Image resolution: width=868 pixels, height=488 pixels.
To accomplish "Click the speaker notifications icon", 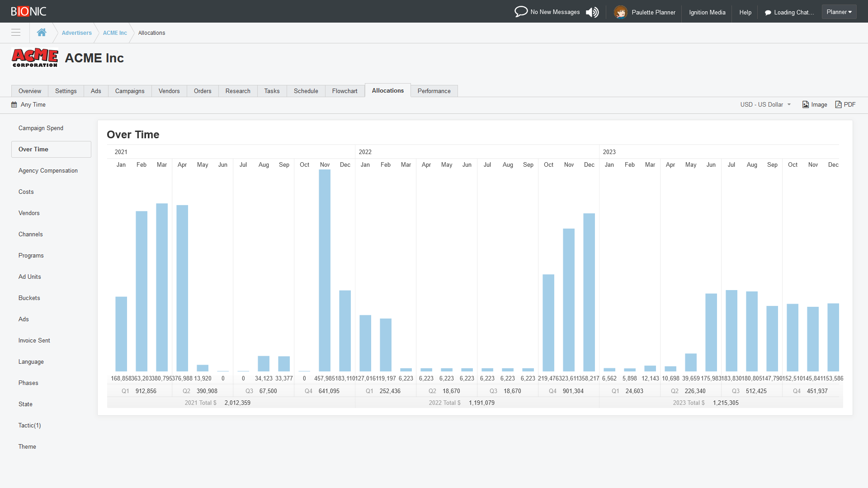I will [592, 12].
